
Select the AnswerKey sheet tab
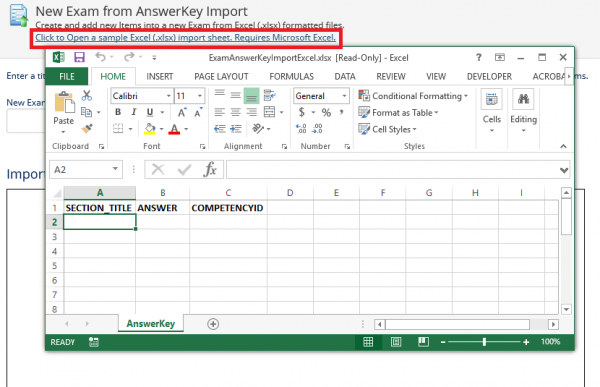151,324
